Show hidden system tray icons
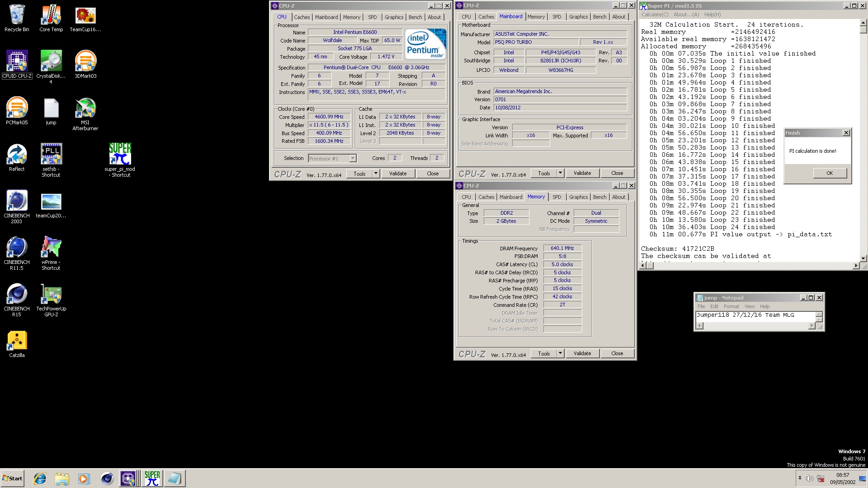 [800, 478]
